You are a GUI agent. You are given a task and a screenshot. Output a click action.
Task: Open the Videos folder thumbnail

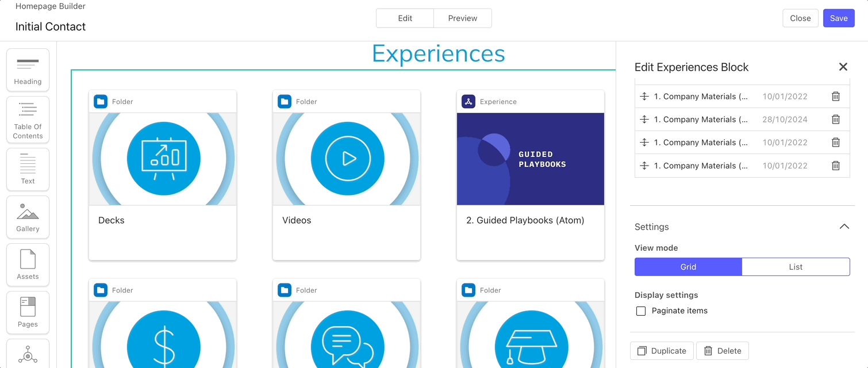(x=347, y=159)
